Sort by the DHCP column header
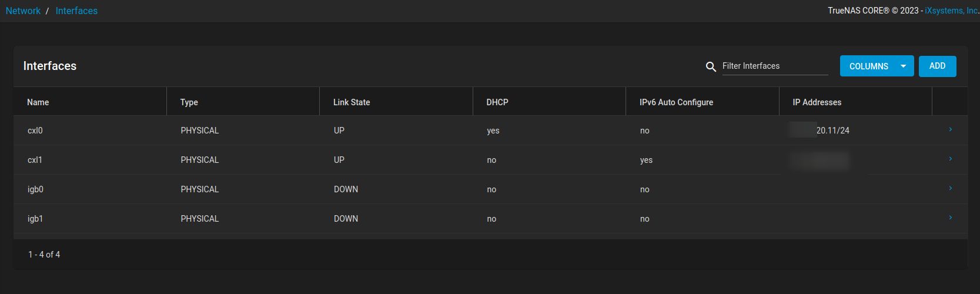Screen dimensions: 980x294 pyautogui.click(x=497, y=102)
